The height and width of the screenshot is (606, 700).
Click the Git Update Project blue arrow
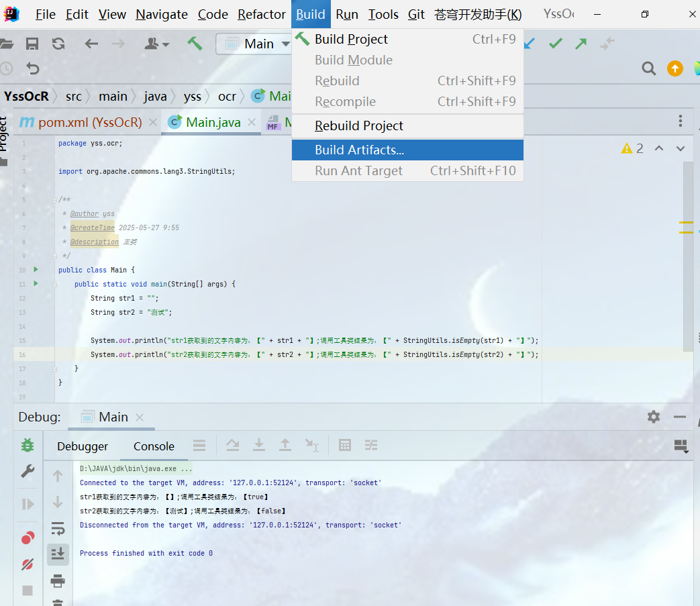coord(529,43)
